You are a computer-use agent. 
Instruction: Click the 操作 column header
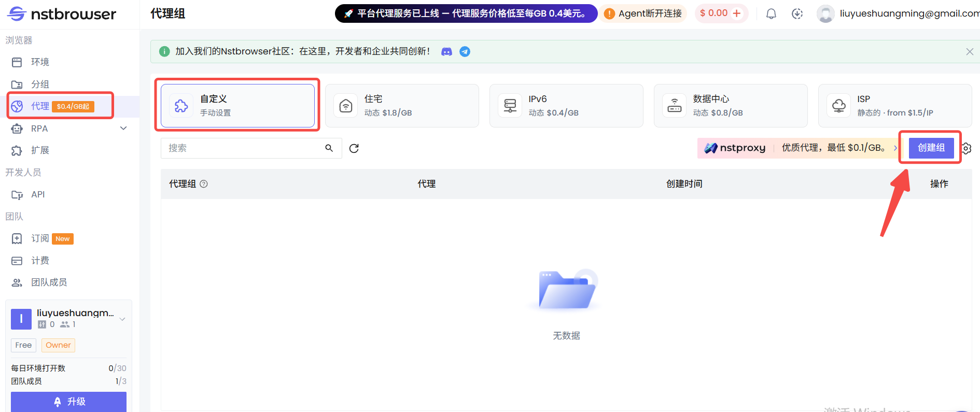pyautogui.click(x=939, y=184)
